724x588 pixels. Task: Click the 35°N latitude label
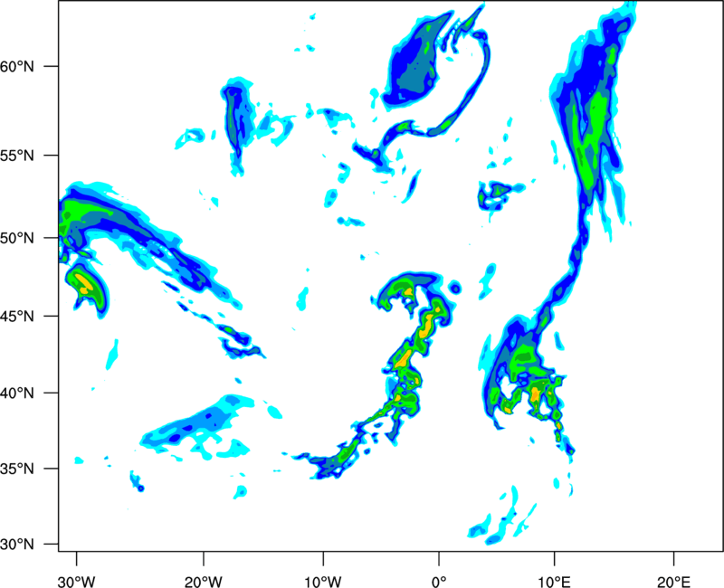pyautogui.click(x=17, y=469)
